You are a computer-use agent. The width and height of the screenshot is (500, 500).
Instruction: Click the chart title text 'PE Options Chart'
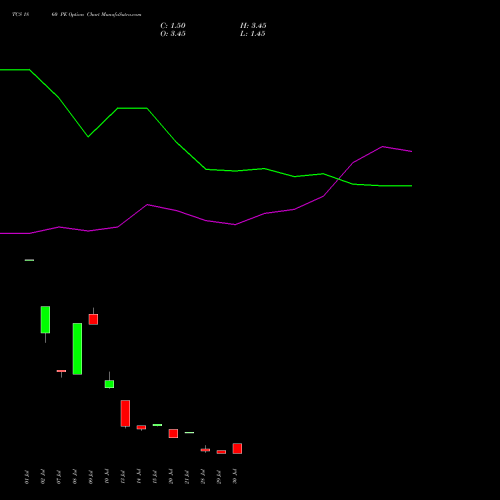[x=80, y=15]
